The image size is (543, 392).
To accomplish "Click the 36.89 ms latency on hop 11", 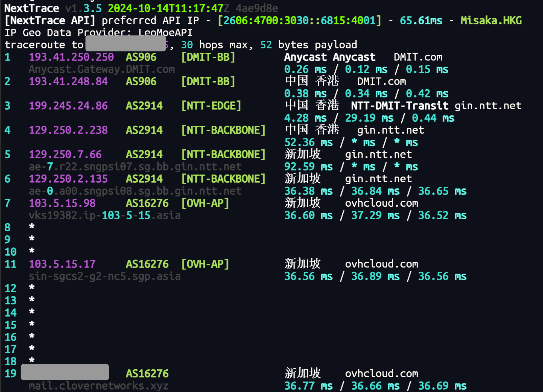I will point(376,276).
